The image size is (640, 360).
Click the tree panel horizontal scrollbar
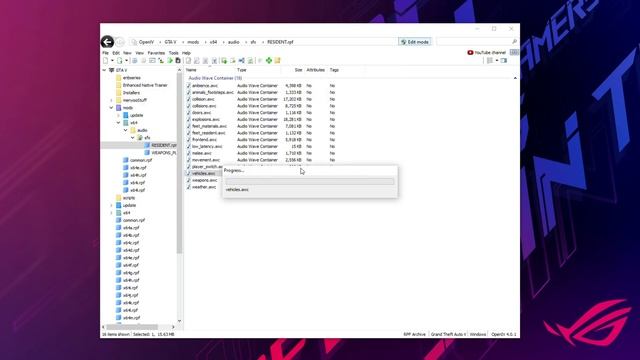point(132,327)
